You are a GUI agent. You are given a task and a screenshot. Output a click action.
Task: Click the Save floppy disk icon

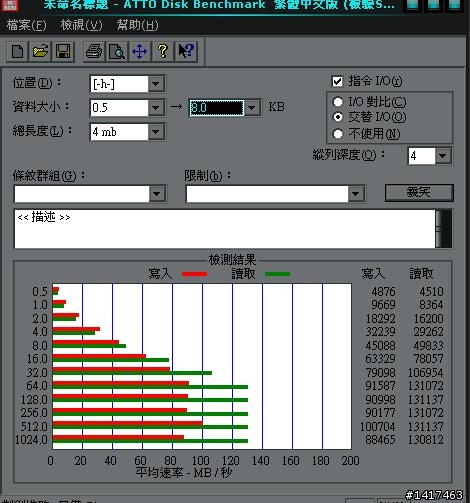pos(63,51)
